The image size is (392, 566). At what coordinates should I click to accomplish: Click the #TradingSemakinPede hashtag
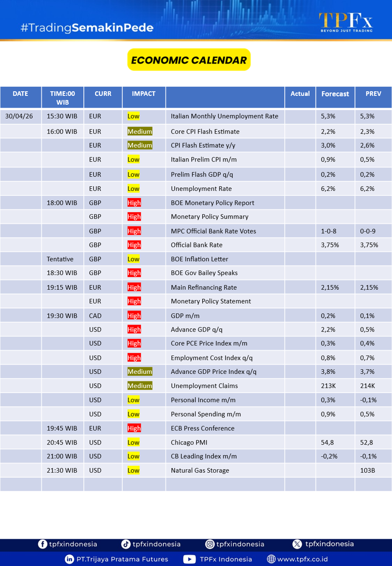pos(87,28)
